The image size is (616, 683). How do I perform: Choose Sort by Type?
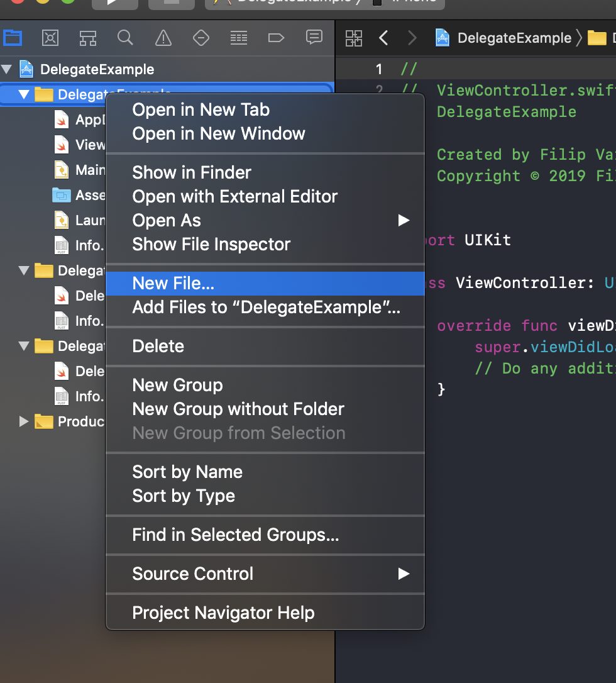tap(265, 496)
